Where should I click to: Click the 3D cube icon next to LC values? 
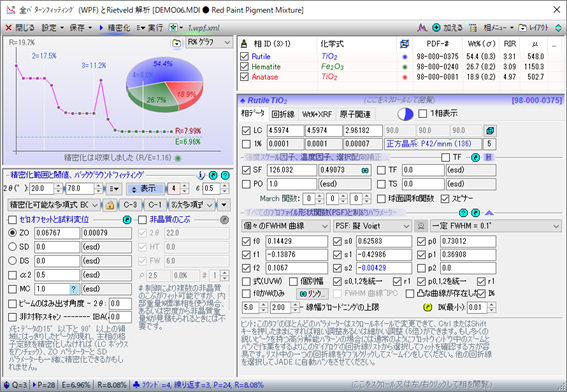490,131
